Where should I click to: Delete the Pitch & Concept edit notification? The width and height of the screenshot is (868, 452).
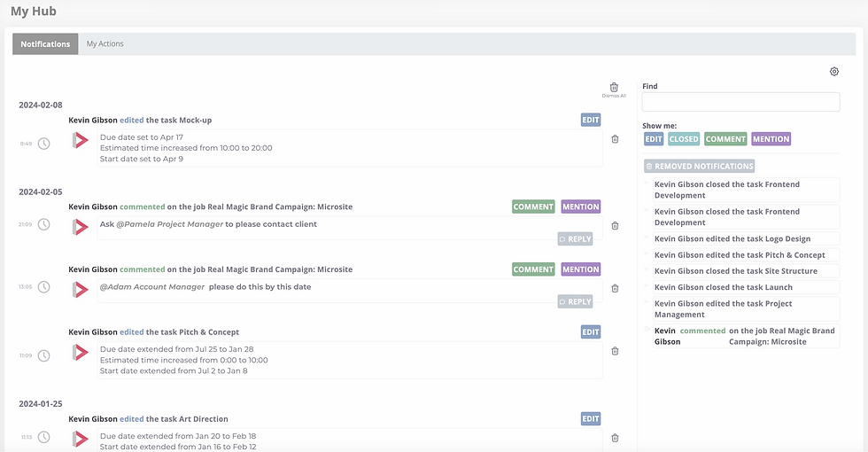point(615,351)
